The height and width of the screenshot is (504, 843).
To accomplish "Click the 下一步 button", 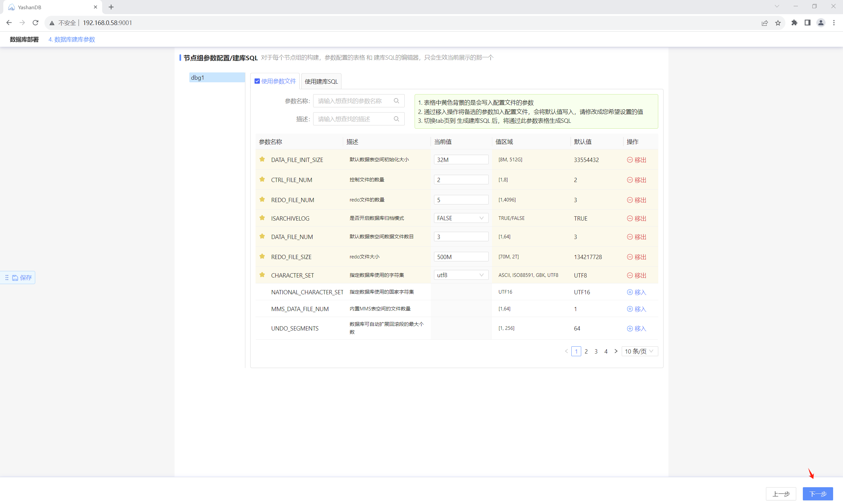I will [x=818, y=493].
